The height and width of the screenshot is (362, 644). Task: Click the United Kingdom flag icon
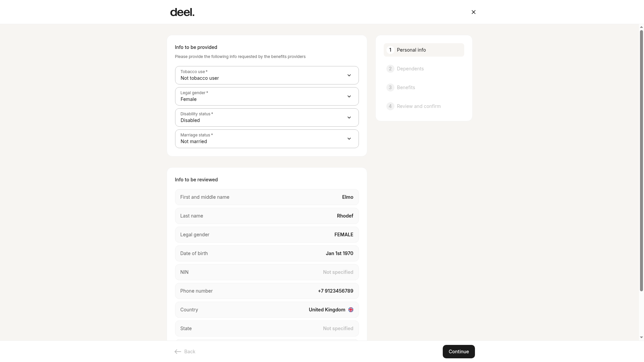pyautogui.click(x=351, y=310)
